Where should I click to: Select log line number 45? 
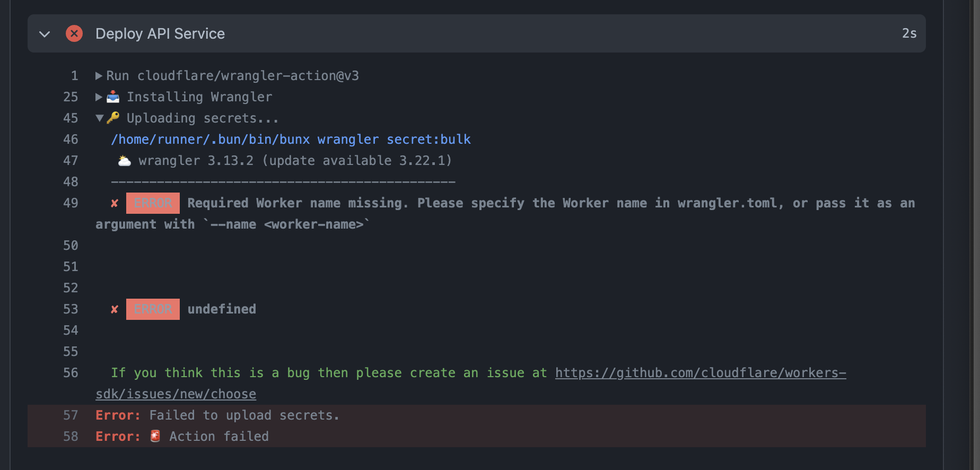(71, 118)
